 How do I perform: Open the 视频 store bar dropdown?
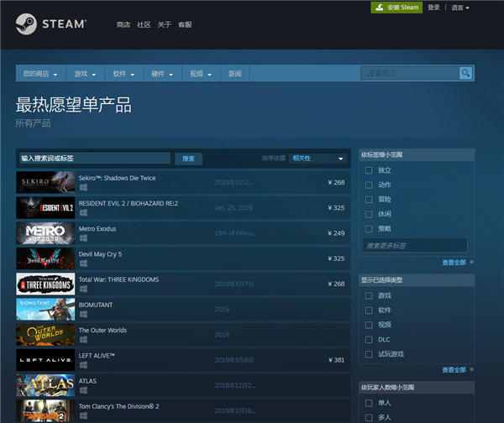(201, 74)
